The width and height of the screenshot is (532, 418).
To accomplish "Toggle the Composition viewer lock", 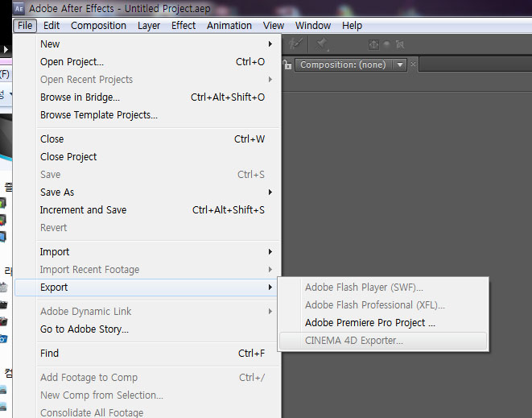I will pyautogui.click(x=287, y=64).
